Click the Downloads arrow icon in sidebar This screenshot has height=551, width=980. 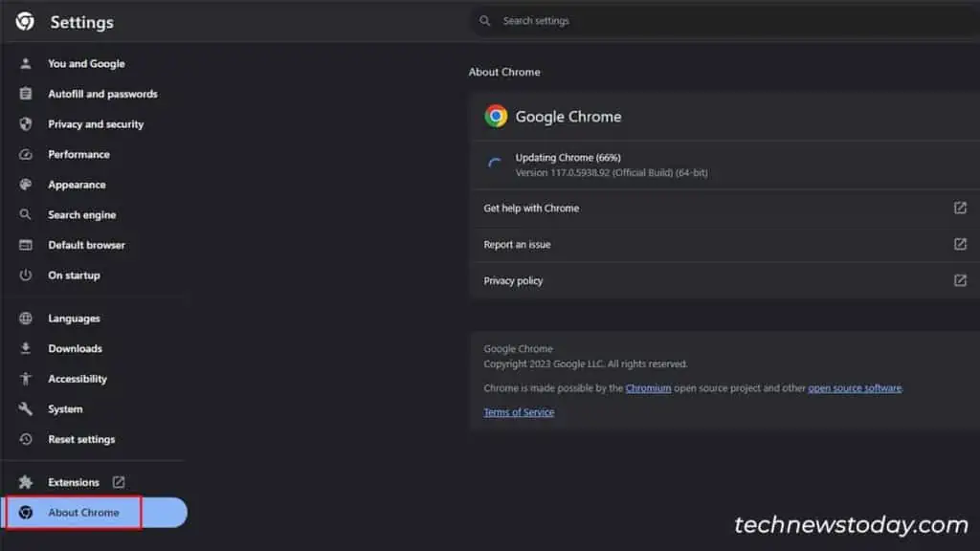[24, 348]
